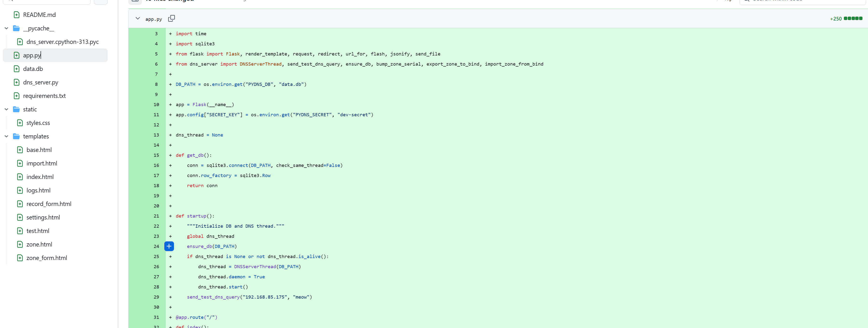The height and width of the screenshot is (328, 868).
Task: Click the README.md file added icon
Action: click(x=16, y=15)
